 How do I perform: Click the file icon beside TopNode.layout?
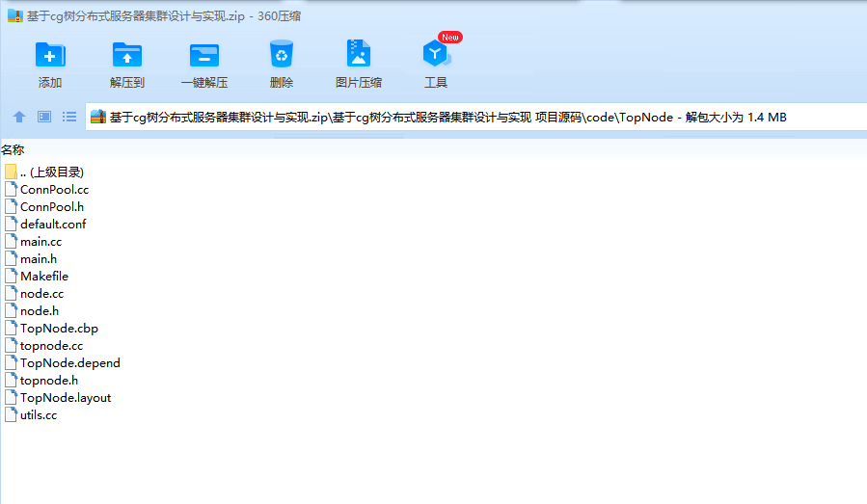11,397
